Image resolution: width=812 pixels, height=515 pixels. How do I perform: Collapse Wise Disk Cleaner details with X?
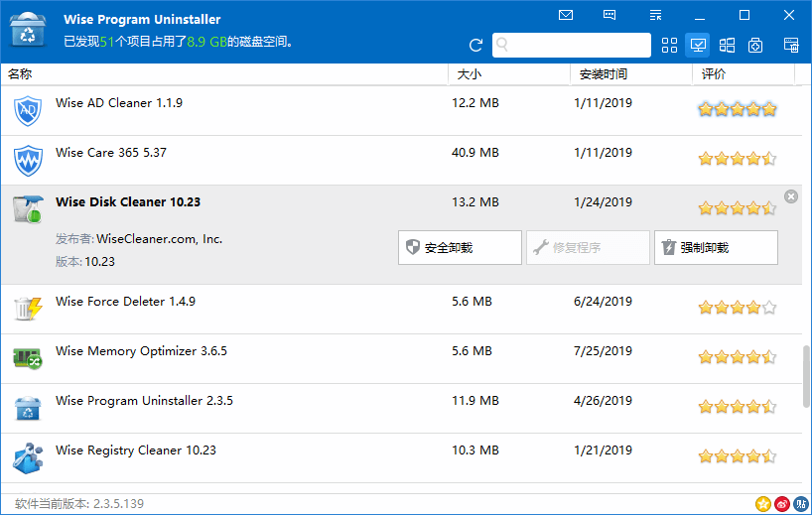click(x=791, y=196)
